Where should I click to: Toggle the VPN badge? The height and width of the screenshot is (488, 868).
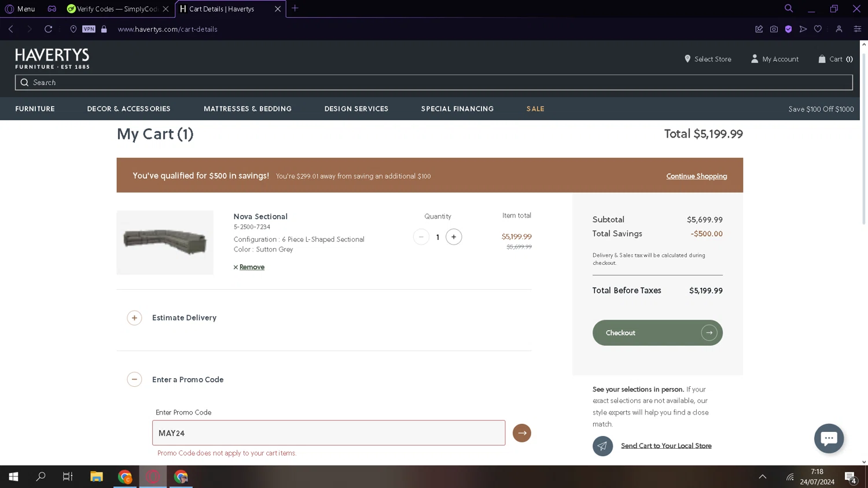pos(89,29)
